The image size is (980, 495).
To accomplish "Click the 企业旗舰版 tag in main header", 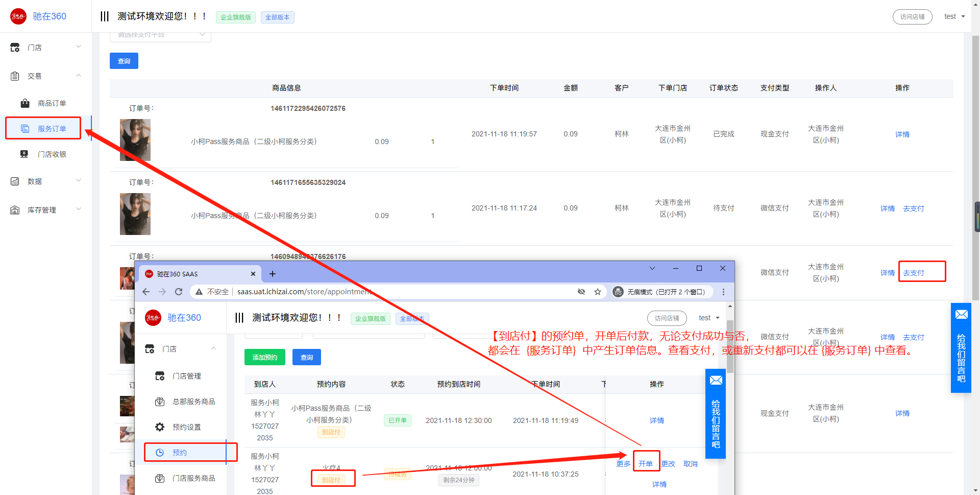I will click(x=236, y=17).
